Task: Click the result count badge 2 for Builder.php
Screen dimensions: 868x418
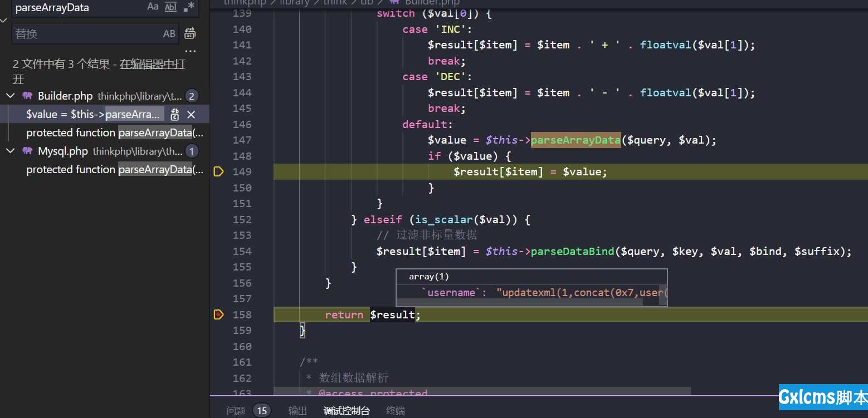Action: [x=192, y=96]
